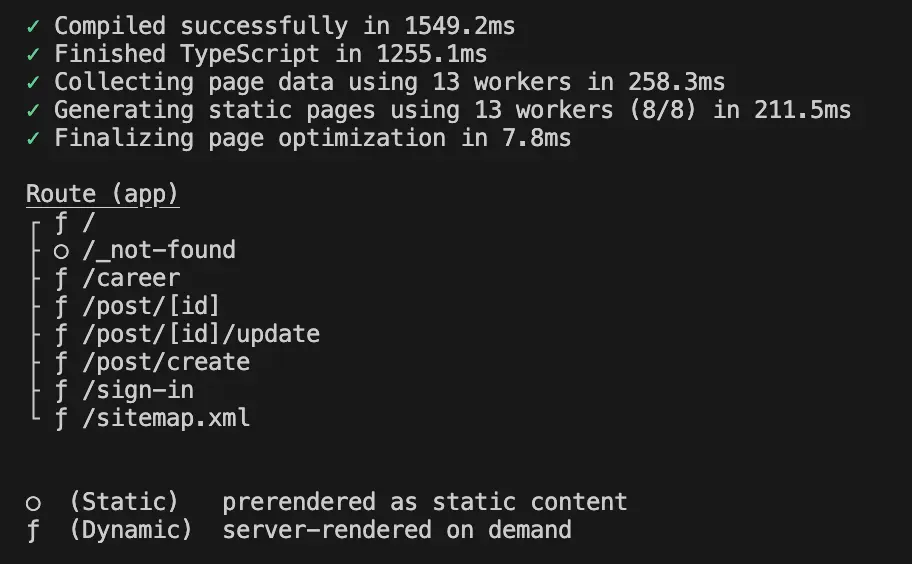Viewport: 912px width, 564px height.
Task: Click the ƒ symbol beside /sitemap.xml route
Action: 61,418
